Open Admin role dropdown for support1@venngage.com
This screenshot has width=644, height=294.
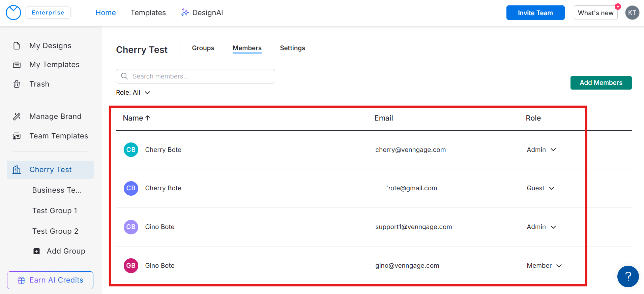tap(541, 227)
